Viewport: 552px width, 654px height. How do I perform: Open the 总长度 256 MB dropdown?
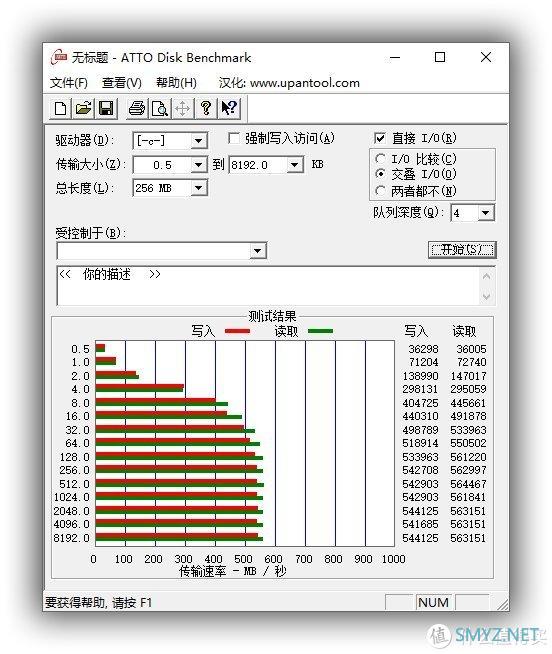tap(199, 188)
